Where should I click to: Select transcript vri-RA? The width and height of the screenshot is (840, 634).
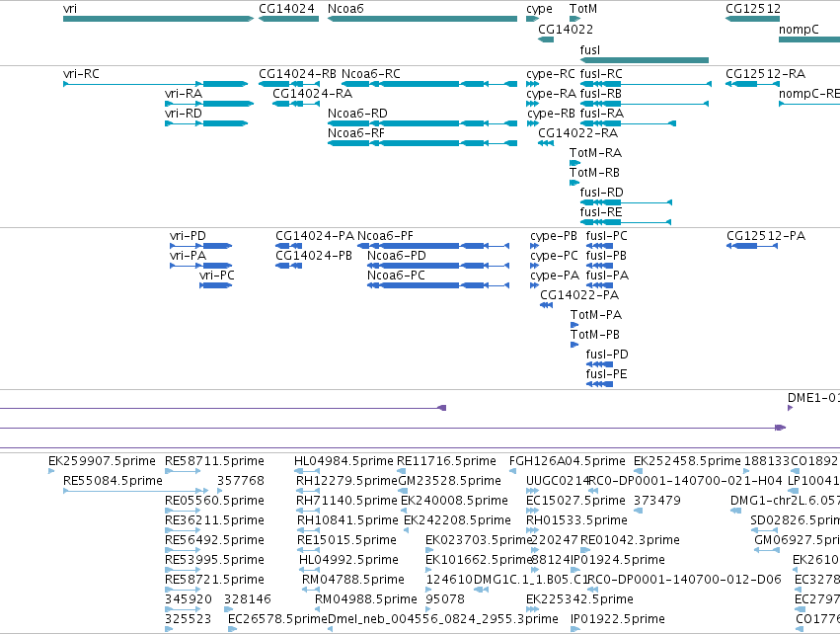(x=209, y=104)
